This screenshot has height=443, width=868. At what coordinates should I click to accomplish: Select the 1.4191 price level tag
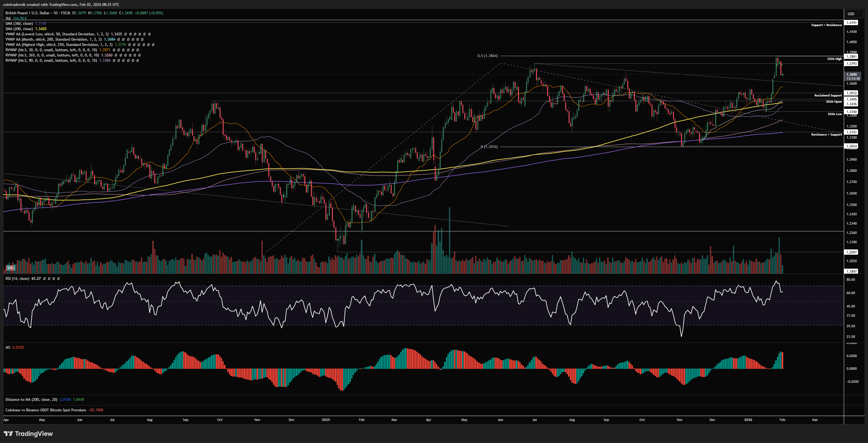[852, 23]
